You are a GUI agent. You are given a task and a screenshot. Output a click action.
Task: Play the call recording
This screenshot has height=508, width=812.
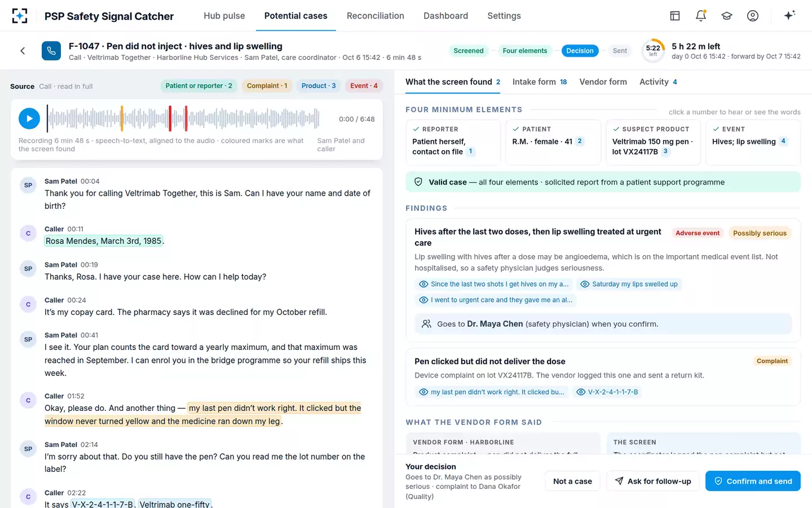tap(29, 119)
